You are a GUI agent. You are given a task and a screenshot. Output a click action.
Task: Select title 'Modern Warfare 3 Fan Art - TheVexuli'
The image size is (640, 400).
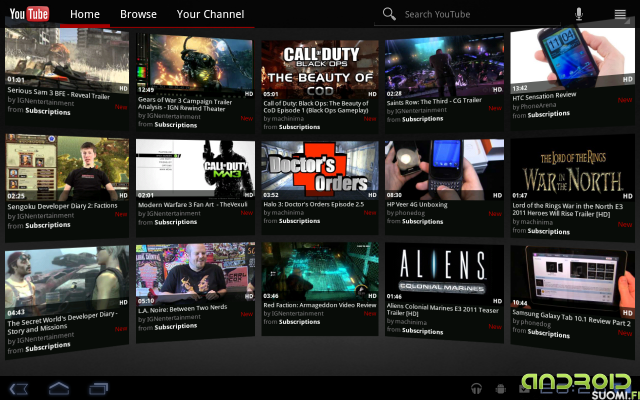(193, 204)
